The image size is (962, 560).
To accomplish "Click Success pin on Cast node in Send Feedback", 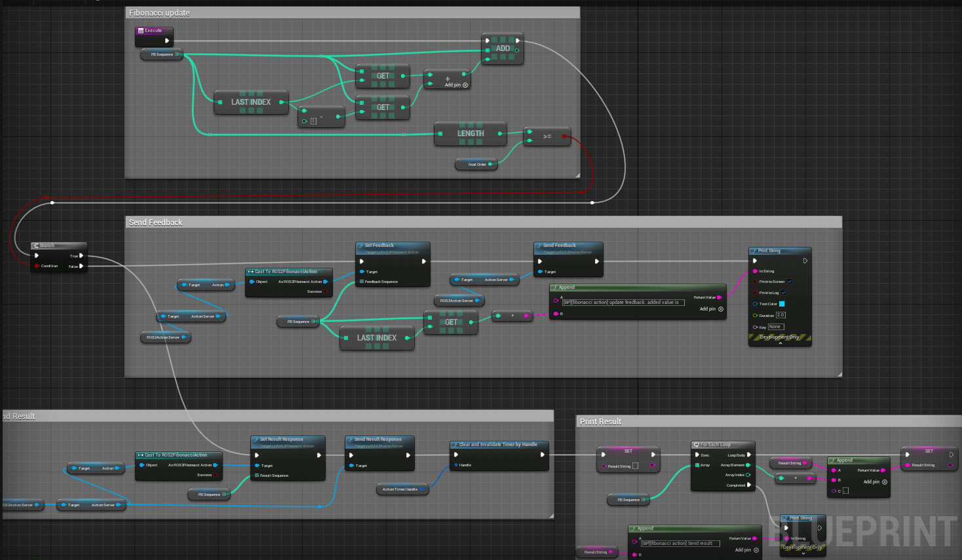I will (x=326, y=291).
